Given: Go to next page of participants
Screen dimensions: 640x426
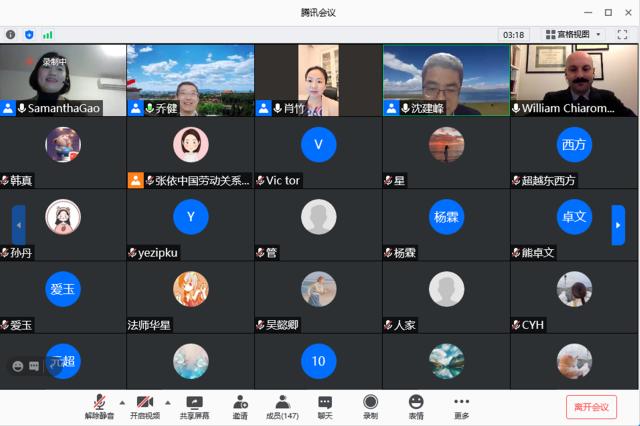Looking at the screenshot, I should (x=618, y=226).
